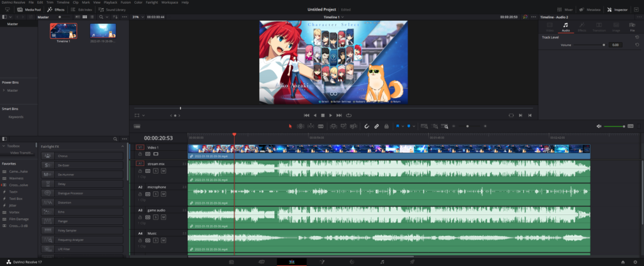Viewport: 644px width, 266px height.
Task: Toggle Position Lock padlock in timeline toolbar
Action: (x=387, y=126)
